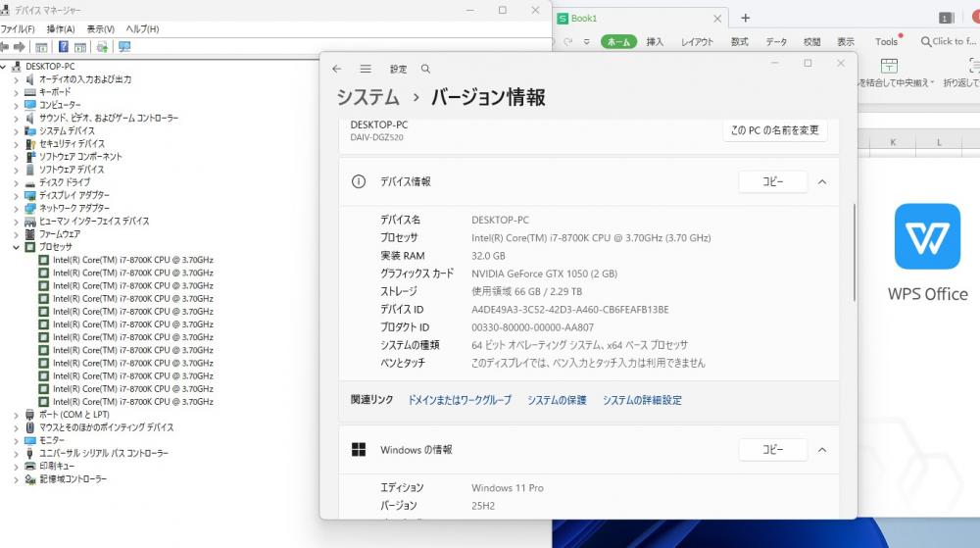The width and height of the screenshot is (980, 548).
Task: Open new tab with plus button in WPS
Action: [745, 18]
